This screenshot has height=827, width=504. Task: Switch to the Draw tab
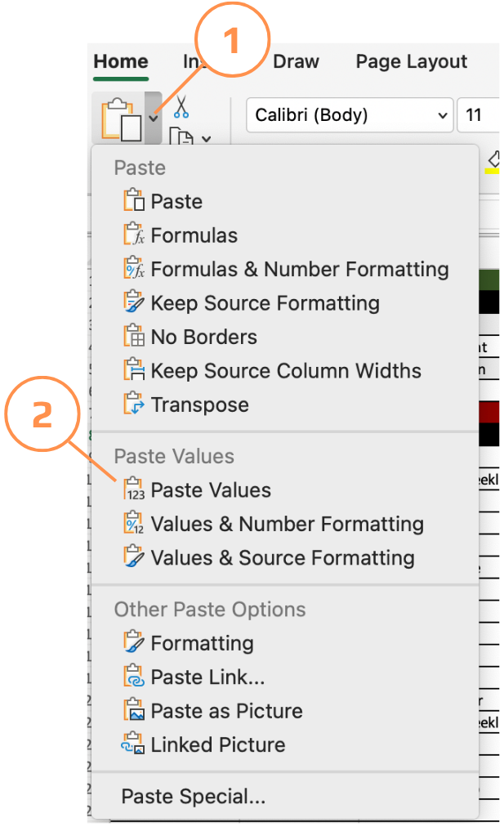click(x=296, y=62)
